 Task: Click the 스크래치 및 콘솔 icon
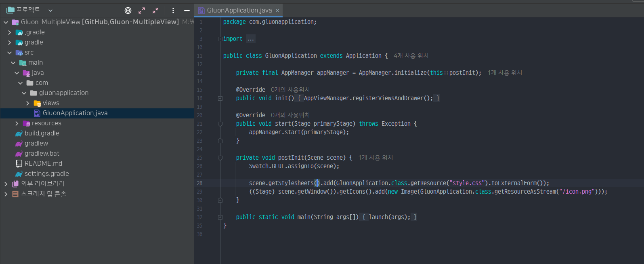coord(15,194)
